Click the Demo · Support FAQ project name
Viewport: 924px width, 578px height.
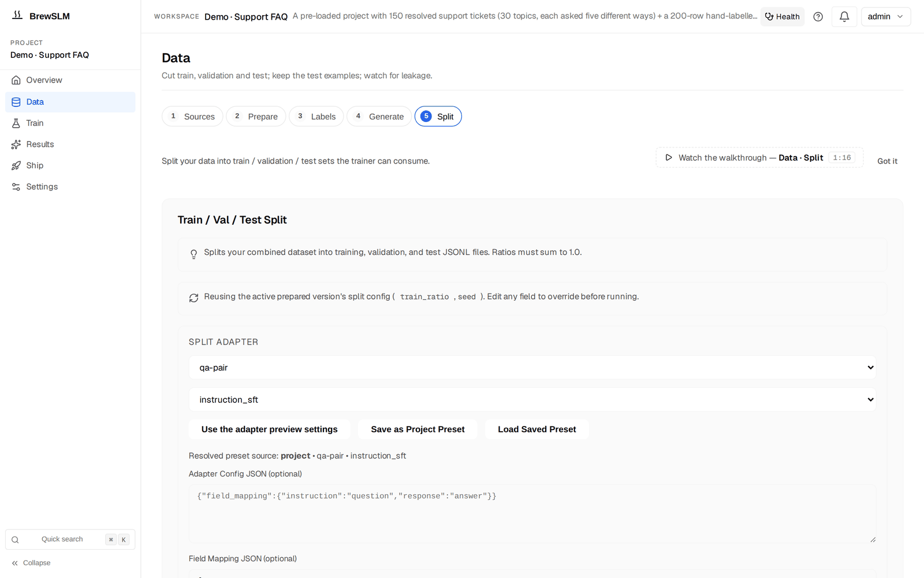[x=50, y=55]
